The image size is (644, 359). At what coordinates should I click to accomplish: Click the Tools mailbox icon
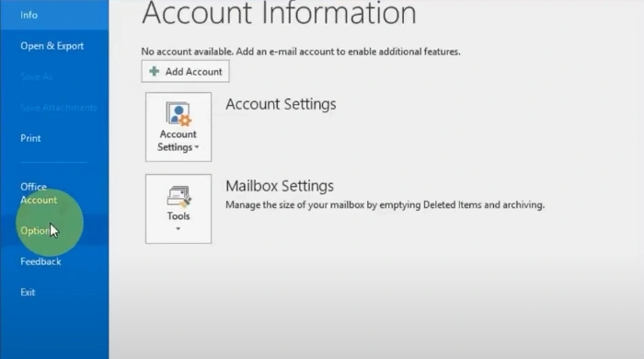(x=178, y=197)
